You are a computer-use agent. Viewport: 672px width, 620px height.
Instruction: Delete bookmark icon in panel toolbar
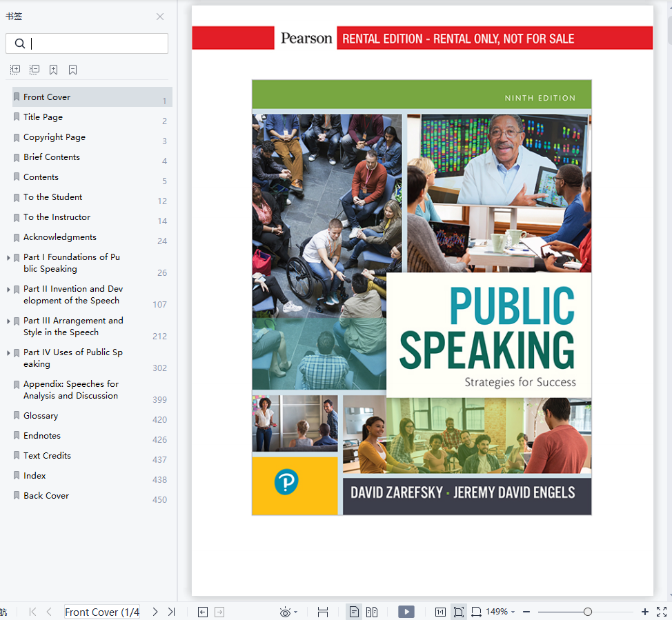pos(73,70)
